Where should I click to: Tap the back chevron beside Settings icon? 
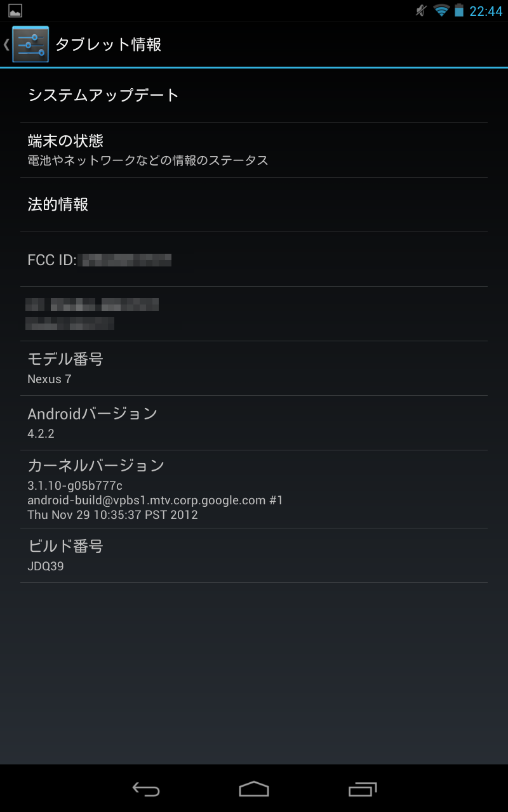[x=6, y=44]
